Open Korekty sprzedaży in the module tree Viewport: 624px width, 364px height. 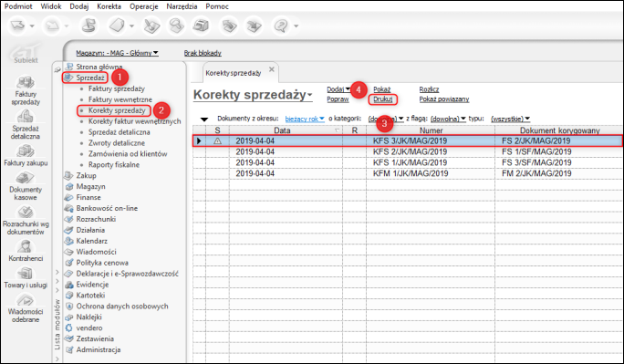[117, 110]
